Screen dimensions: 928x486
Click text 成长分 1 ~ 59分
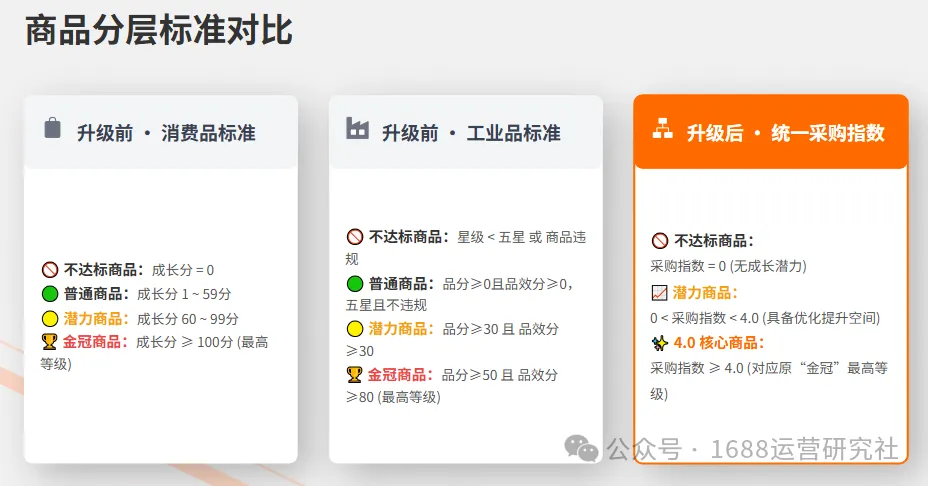[184, 294]
